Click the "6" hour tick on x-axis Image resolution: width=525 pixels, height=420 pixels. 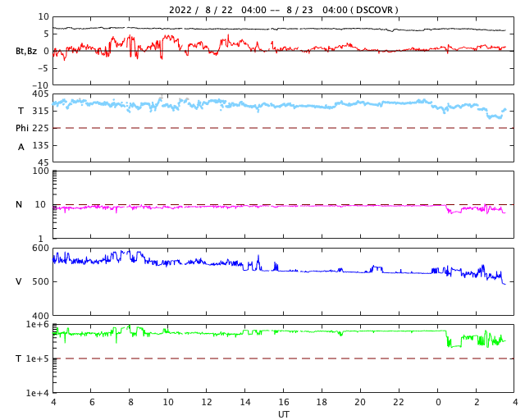[x=92, y=402]
